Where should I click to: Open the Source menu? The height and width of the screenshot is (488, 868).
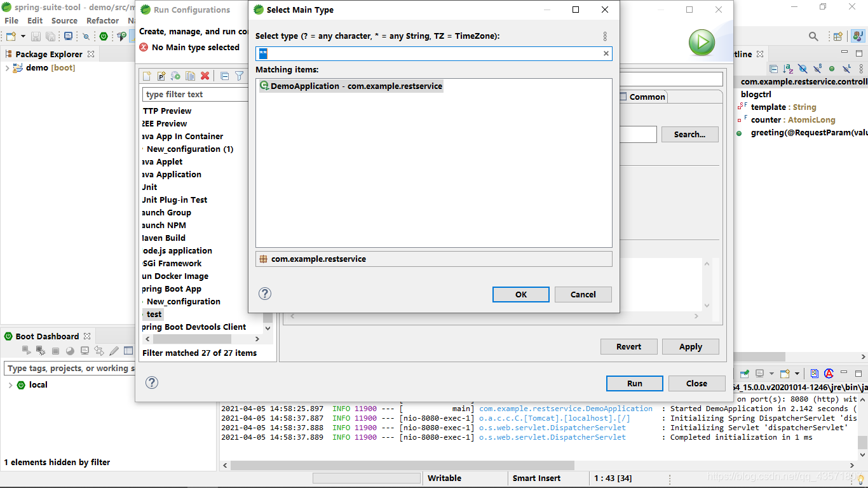coord(64,20)
